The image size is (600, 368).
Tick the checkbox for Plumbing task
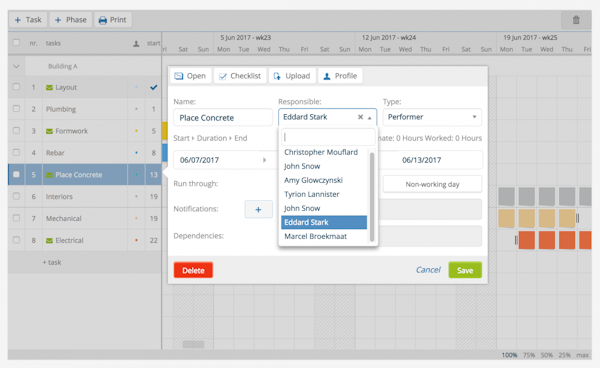[x=16, y=109]
